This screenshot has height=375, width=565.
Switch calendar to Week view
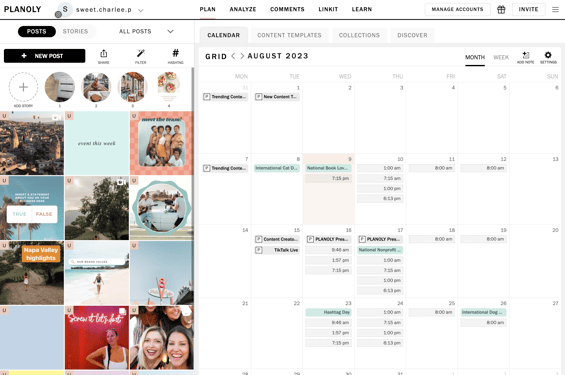[501, 57]
